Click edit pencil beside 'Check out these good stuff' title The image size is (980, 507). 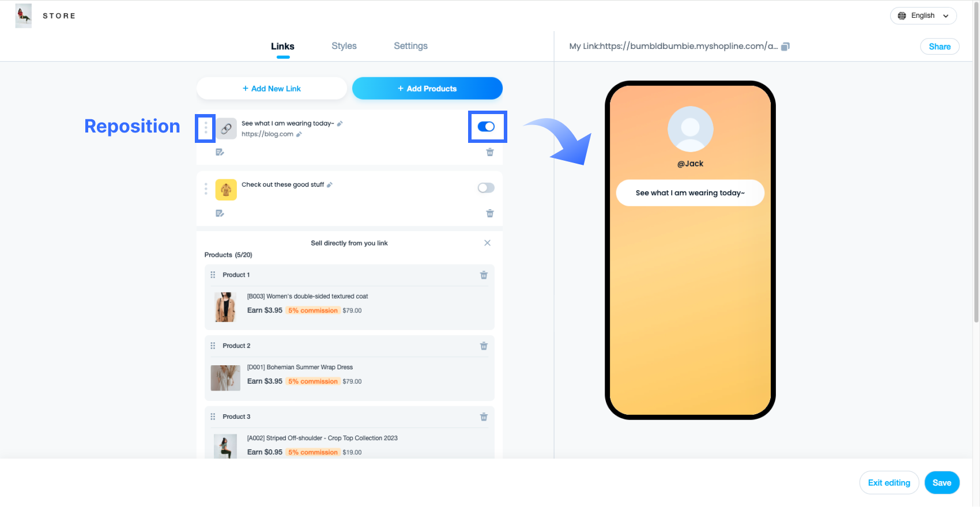330,185
